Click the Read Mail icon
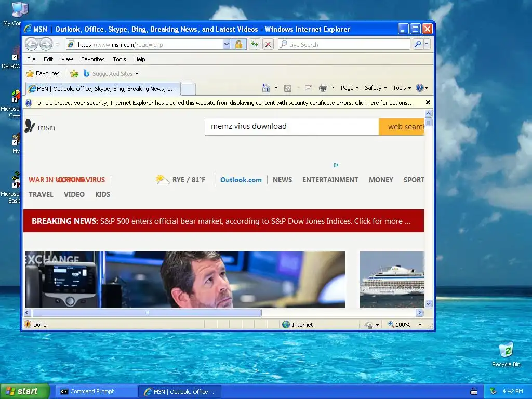 309,88
